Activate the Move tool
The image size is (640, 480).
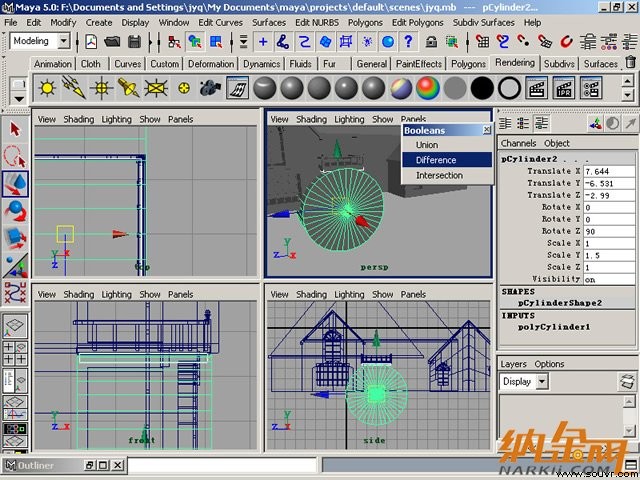point(16,184)
